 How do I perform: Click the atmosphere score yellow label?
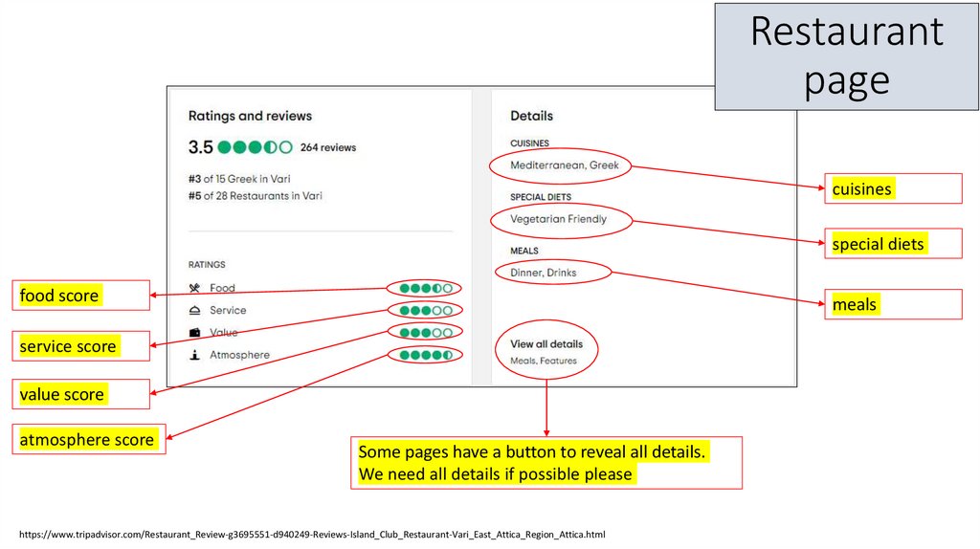(x=87, y=440)
